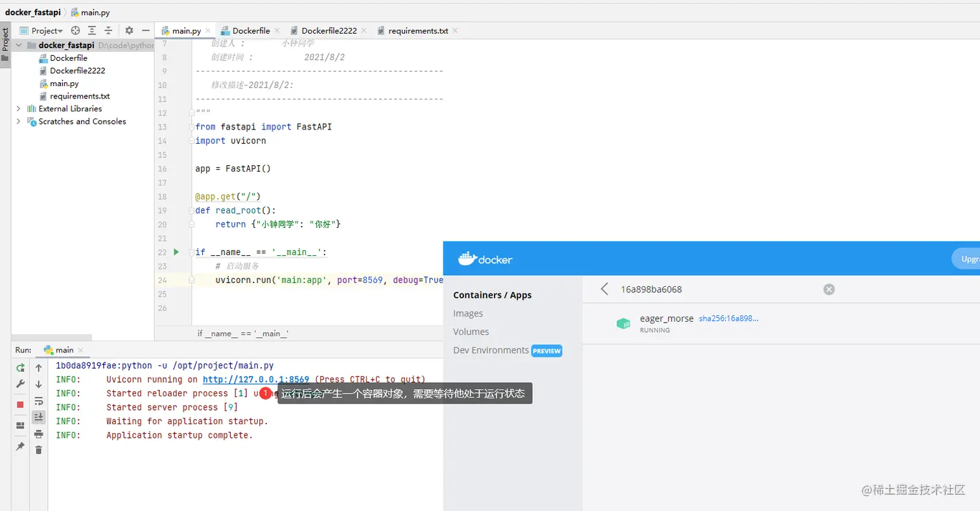
Task: Collapse the docker_fastapi project folder
Action: pos(18,45)
